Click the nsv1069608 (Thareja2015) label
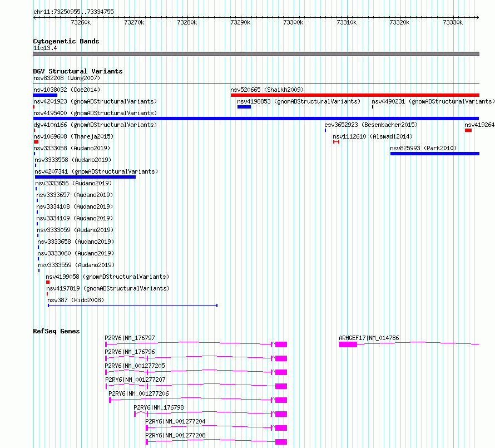The image size is (495, 448). click(73, 136)
